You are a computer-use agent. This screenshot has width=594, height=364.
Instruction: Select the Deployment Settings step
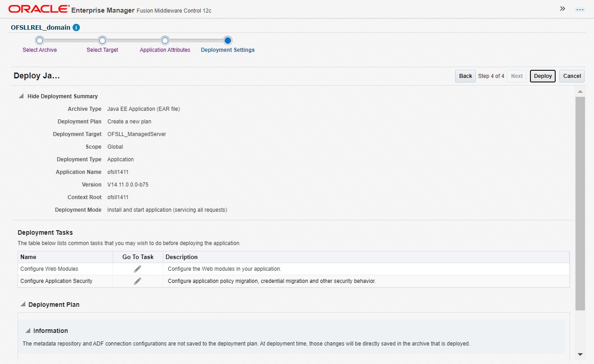[x=228, y=50]
